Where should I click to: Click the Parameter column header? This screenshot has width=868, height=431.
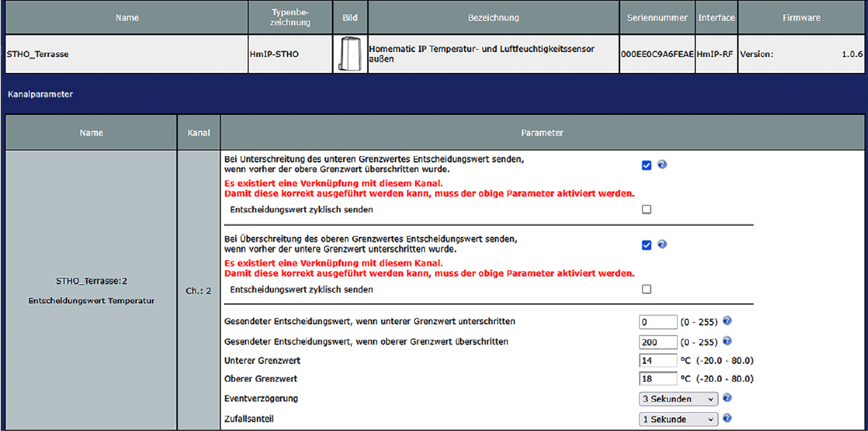[x=542, y=133]
